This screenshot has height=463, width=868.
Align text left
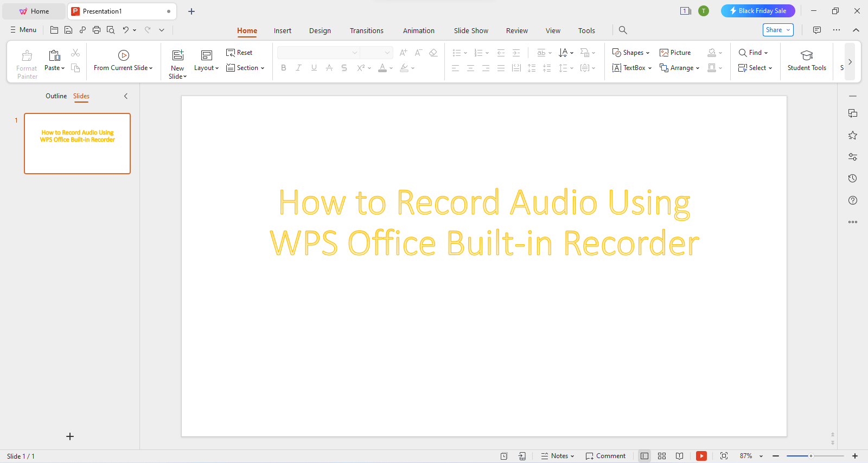click(x=455, y=68)
